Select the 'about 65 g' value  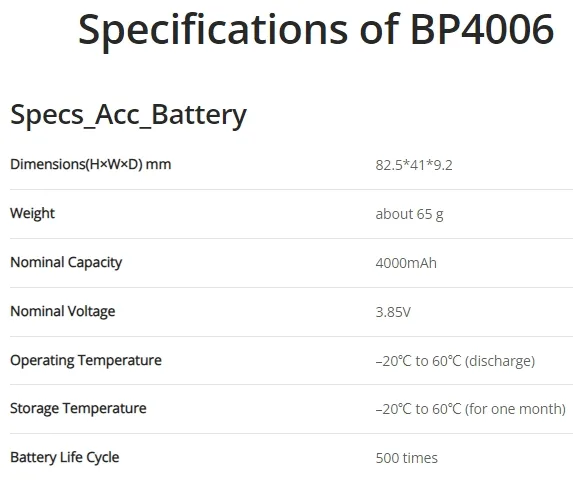pos(409,214)
